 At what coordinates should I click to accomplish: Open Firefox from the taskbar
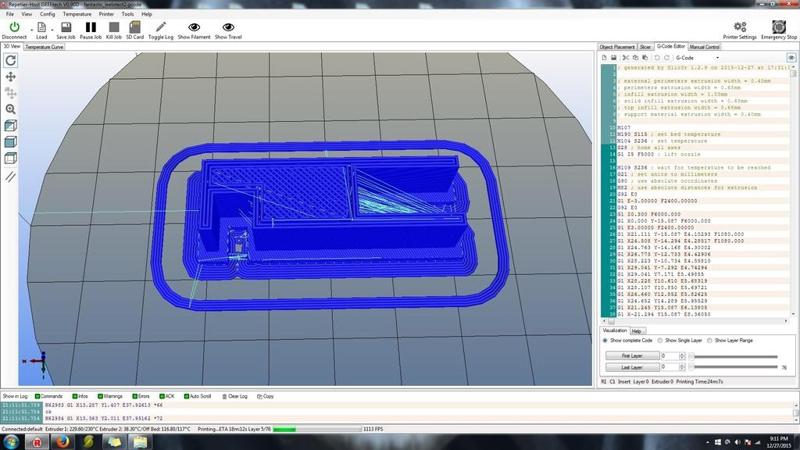click(x=63, y=442)
